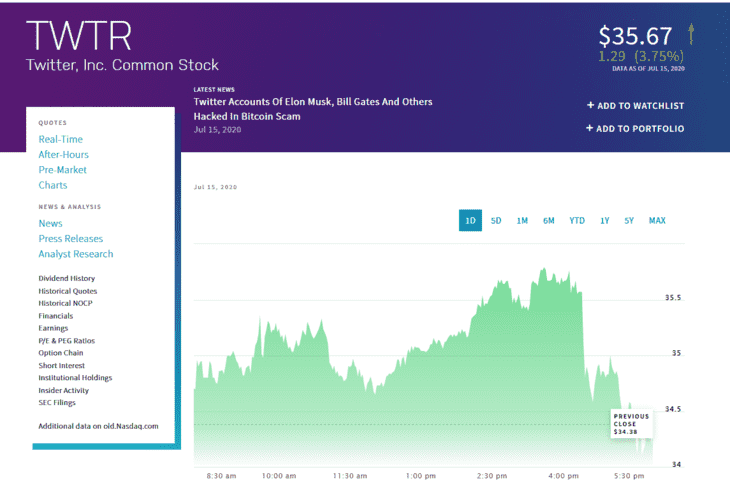The height and width of the screenshot is (500, 730).
Task: Open Historical NOCP page
Action: 65,303
